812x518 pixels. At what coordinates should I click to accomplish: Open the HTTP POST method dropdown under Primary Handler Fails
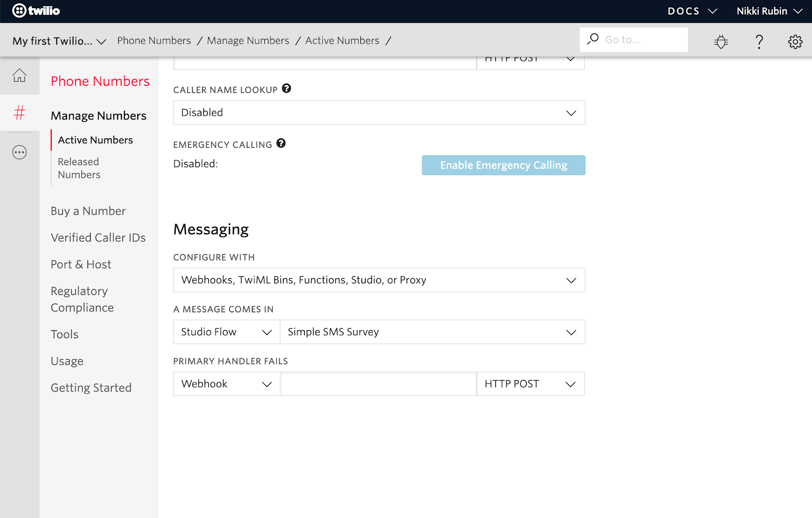(530, 384)
